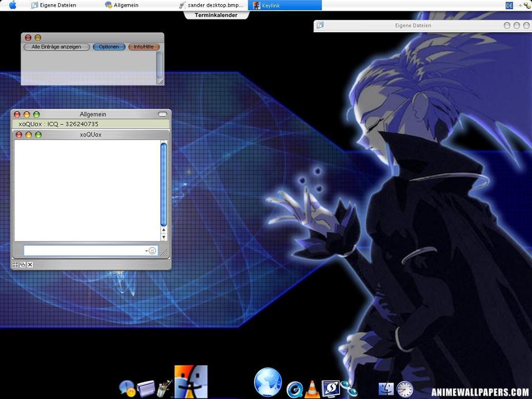Image resolution: width=532 pixels, height=399 pixels.
Task: Minimize the Keylink window with yellow button
Action: click(x=37, y=37)
